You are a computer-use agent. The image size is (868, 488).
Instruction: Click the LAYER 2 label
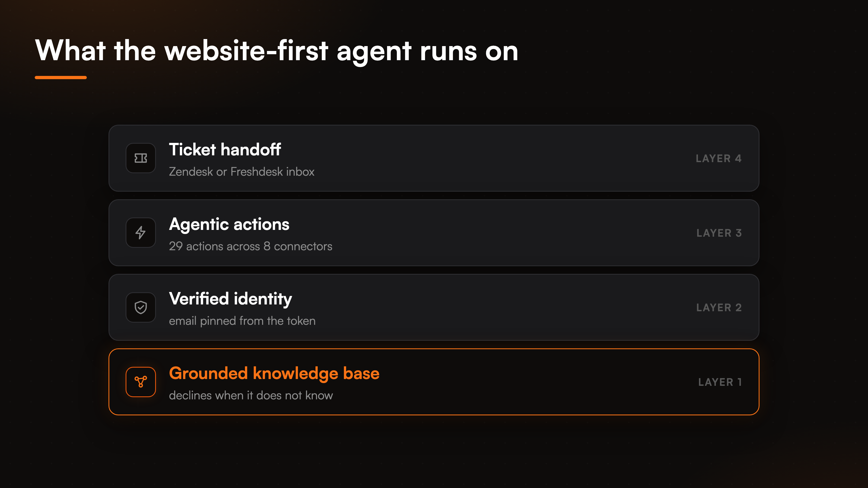click(x=719, y=307)
